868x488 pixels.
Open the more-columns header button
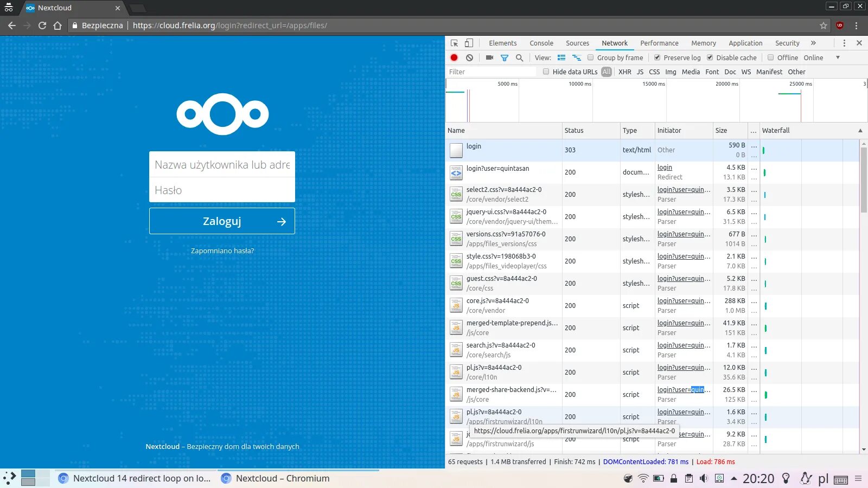coord(753,131)
